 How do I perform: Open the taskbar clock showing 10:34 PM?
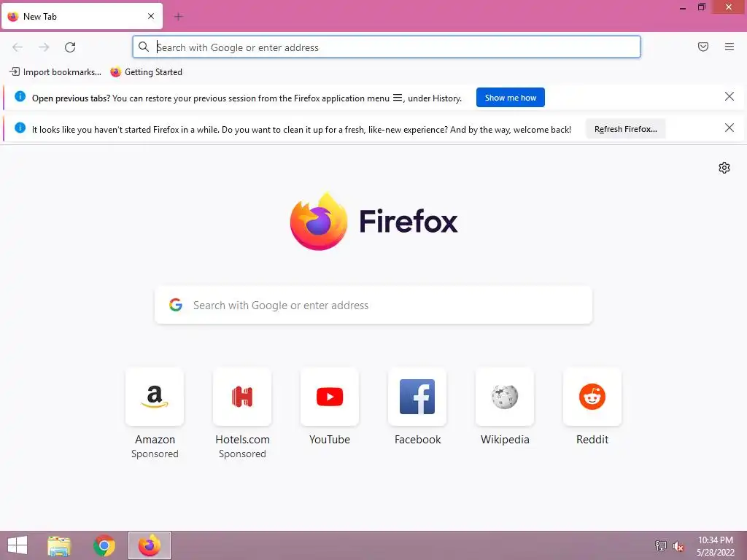pyautogui.click(x=716, y=546)
